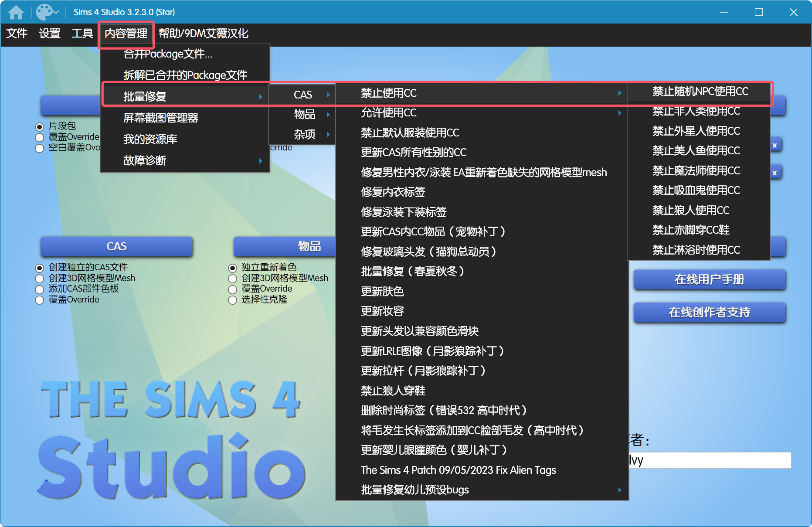Image resolution: width=812 pixels, height=527 pixels.
Task: Select 禁止非人类使用CC
Action: pos(699,111)
